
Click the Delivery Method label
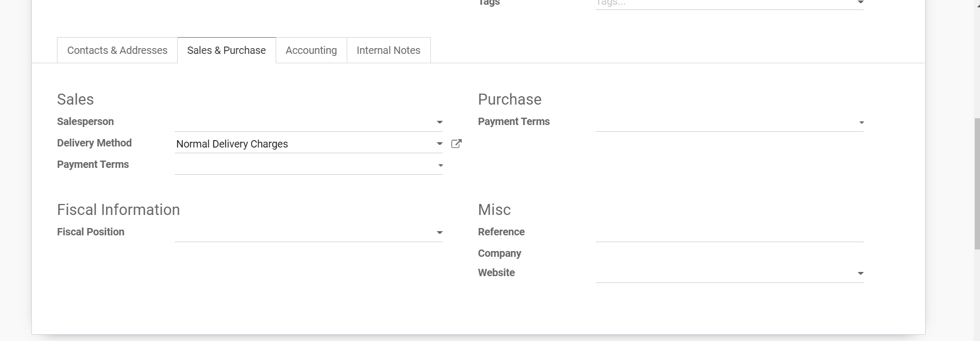point(94,143)
